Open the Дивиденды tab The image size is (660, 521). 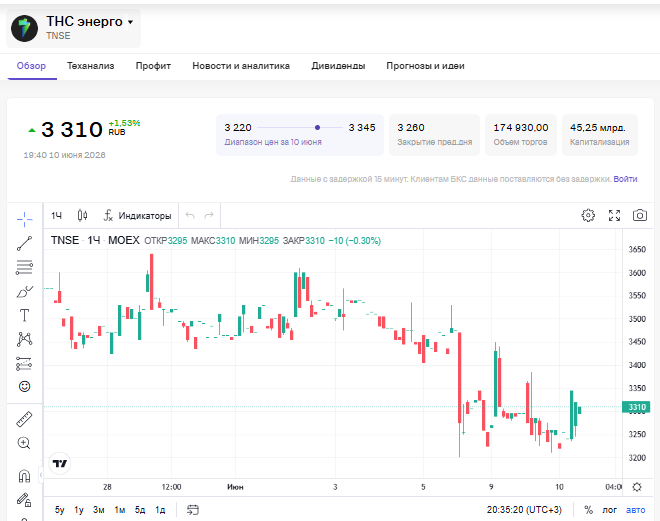click(338, 66)
